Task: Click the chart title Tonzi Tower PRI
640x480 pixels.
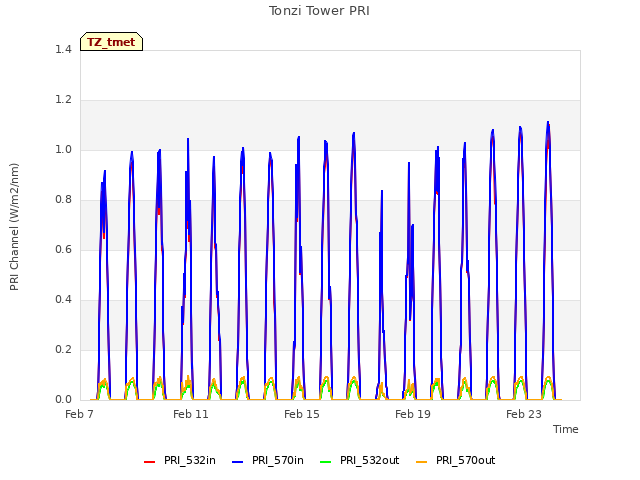Action: (319, 11)
